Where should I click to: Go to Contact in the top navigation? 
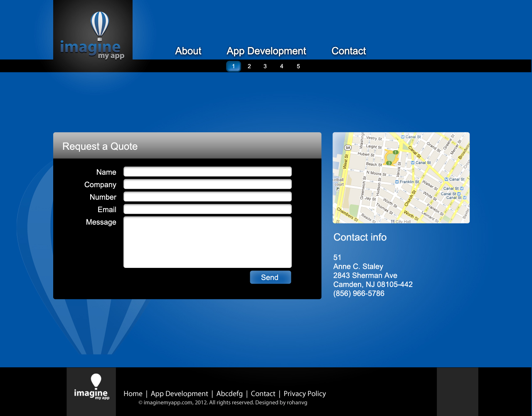pos(348,51)
